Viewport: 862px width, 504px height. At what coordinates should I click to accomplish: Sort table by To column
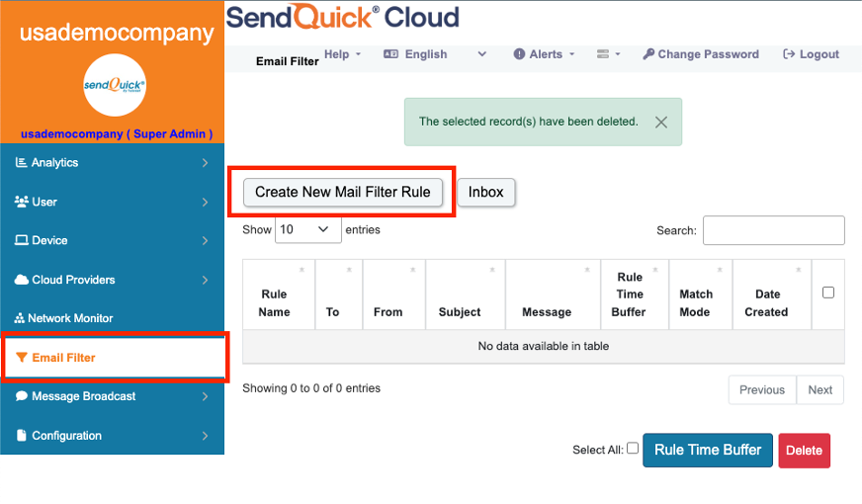coord(339,294)
